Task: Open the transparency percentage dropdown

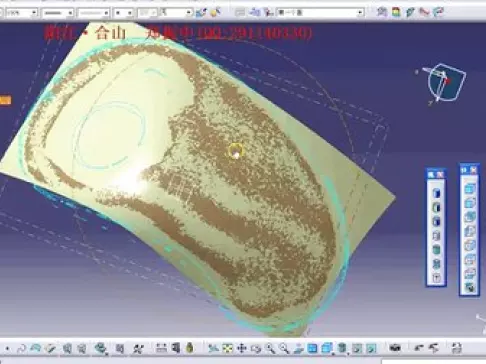Action: pos(22,13)
